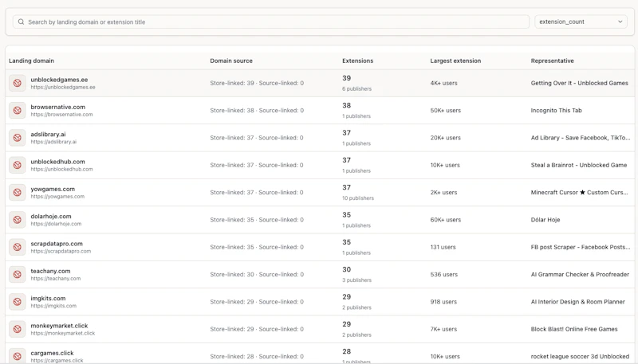The height and width of the screenshot is (364, 638).
Task: Click the monkeymarket.click row icon
Action: pyautogui.click(x=17, y=329)
